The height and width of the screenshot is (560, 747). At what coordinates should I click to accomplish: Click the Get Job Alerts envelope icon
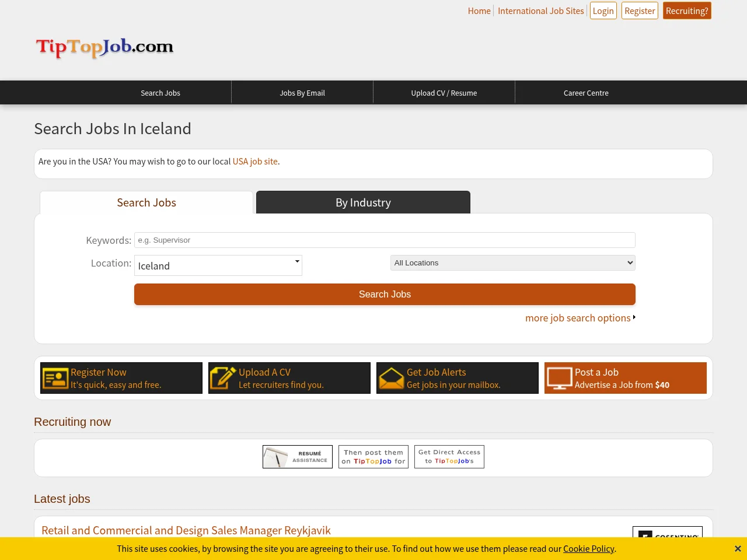(391, 378)
